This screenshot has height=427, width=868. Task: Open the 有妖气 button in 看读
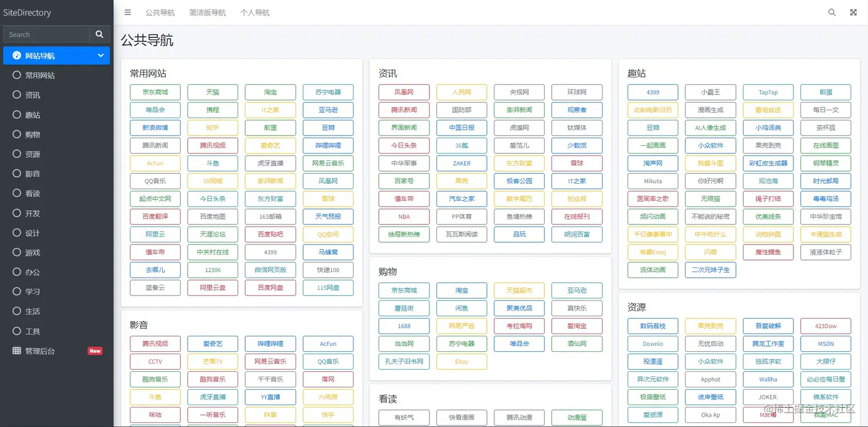tap(404, 417)
